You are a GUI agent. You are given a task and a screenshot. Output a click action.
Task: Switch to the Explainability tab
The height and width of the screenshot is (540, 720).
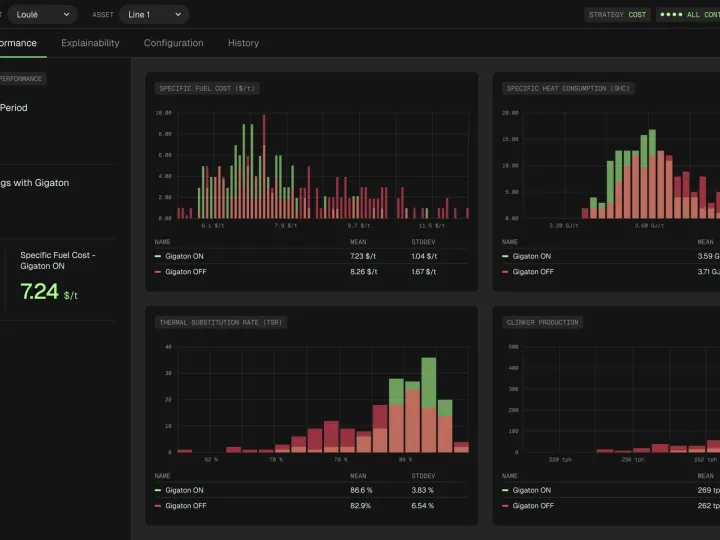point(90,43)
